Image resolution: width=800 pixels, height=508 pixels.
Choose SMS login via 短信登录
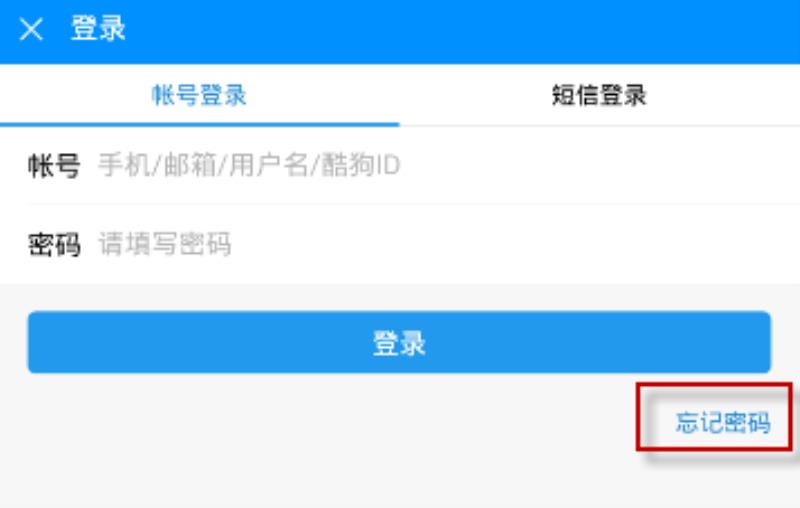point(599,95)
